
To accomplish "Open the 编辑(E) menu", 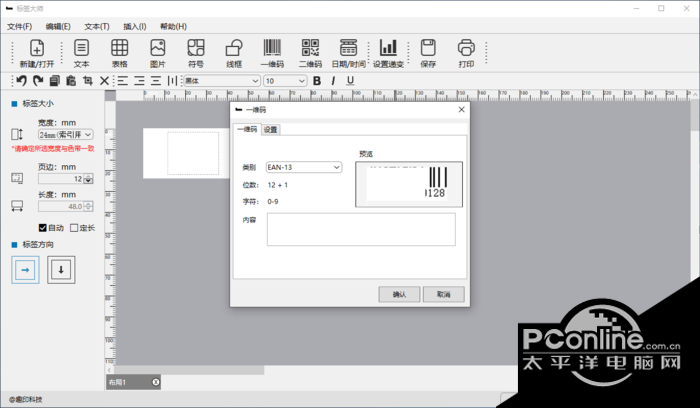I will click(x=58, y=26).
